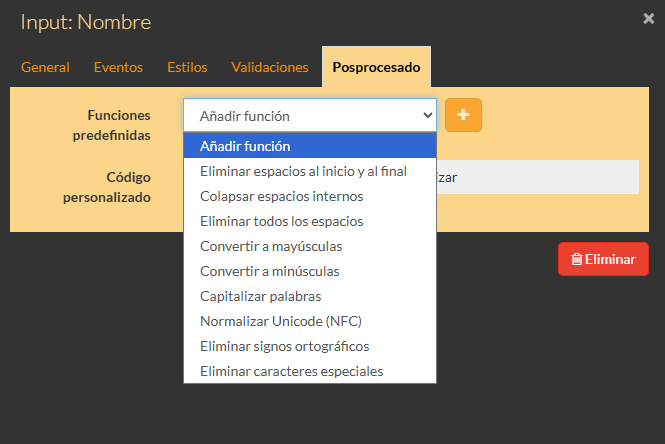
Task: Click the Código personalizado input field
Action: click(x=537, y=177)
